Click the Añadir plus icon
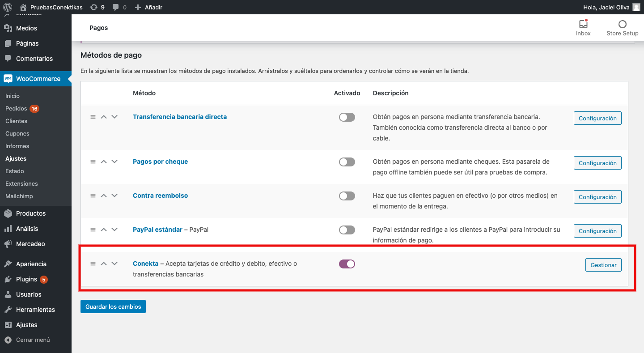The width and height of the screenshot is (644, 353). click(x=138, y=7)
